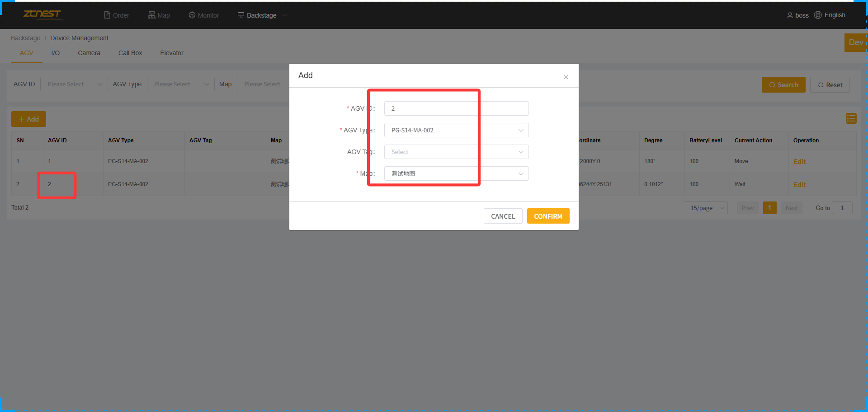868x412 pixels.
Task: Switch to the Call Box tab
Action: (130, 53)
